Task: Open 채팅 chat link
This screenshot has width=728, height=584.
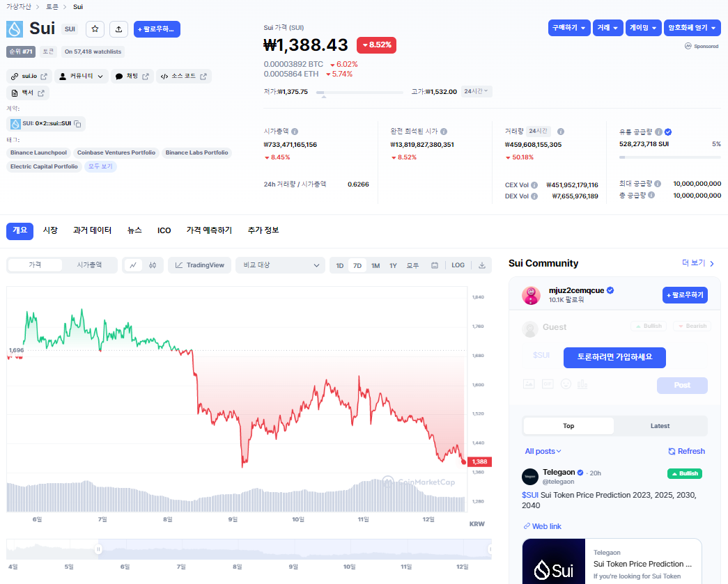Action: [132, 76]
